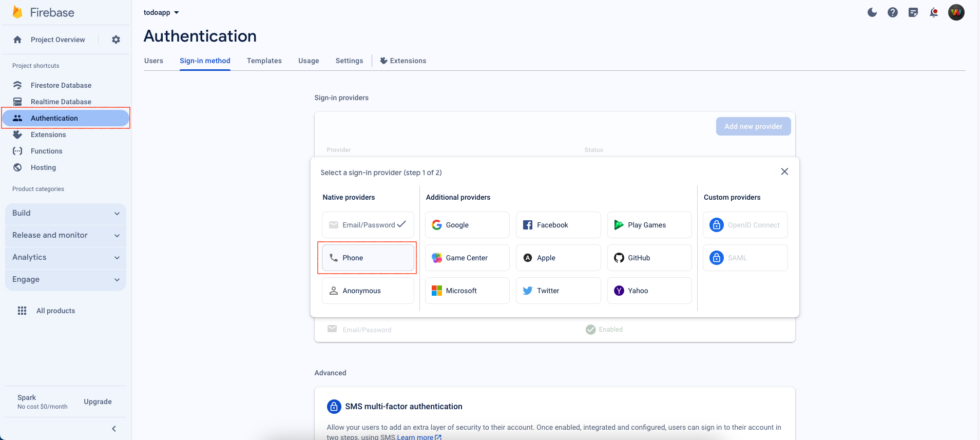Switch to the Templates tab

click(x=264, y=61)
